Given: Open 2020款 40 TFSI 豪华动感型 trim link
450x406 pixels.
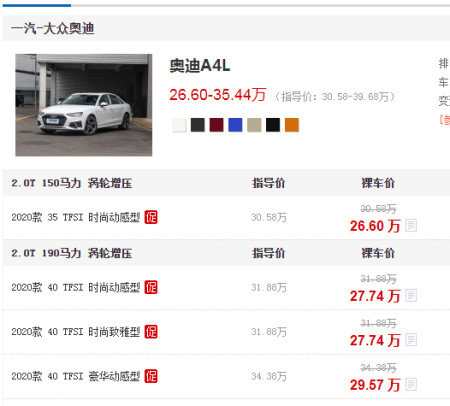Looking at the screenshot, I should coord(76,376).
